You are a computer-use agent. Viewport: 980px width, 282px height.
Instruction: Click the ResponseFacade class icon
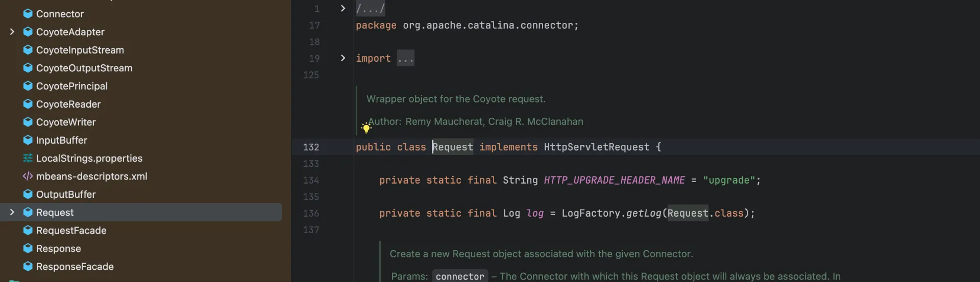(28, 267)
